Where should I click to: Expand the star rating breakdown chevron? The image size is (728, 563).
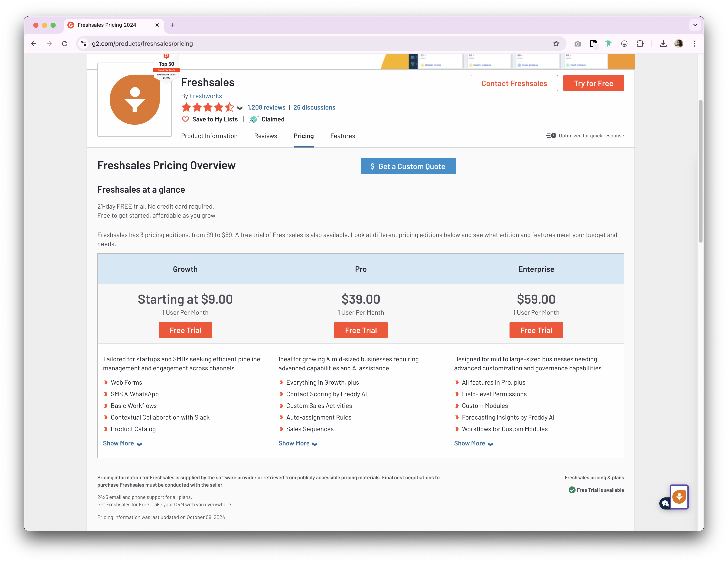240,108
